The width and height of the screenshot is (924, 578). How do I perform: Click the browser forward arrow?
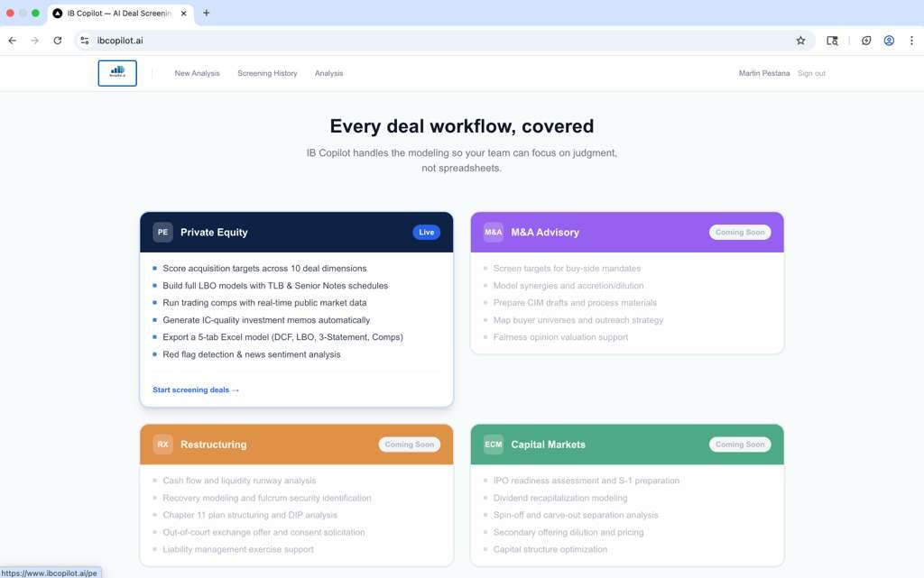pyautogui.click(x=35, y=41)
